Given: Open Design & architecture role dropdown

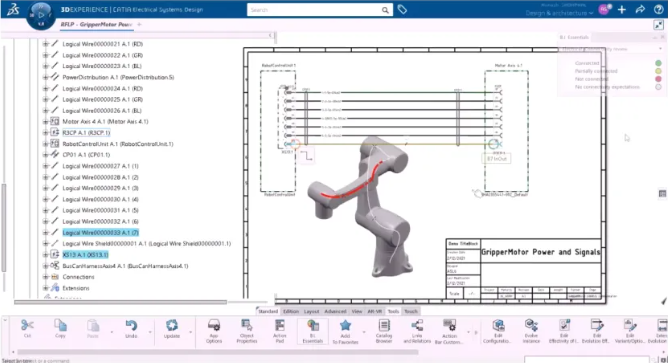Looking at the screenshot, I should [559, 13].
